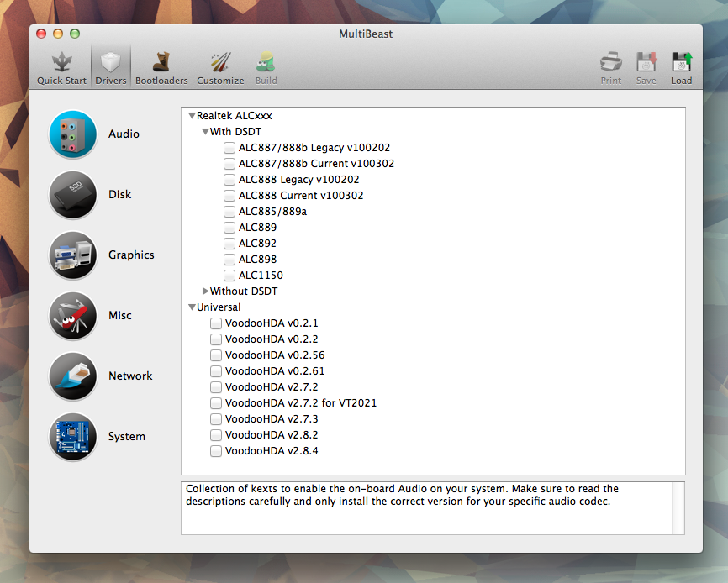Select the With DSDT row text

[x=236, y=132]
